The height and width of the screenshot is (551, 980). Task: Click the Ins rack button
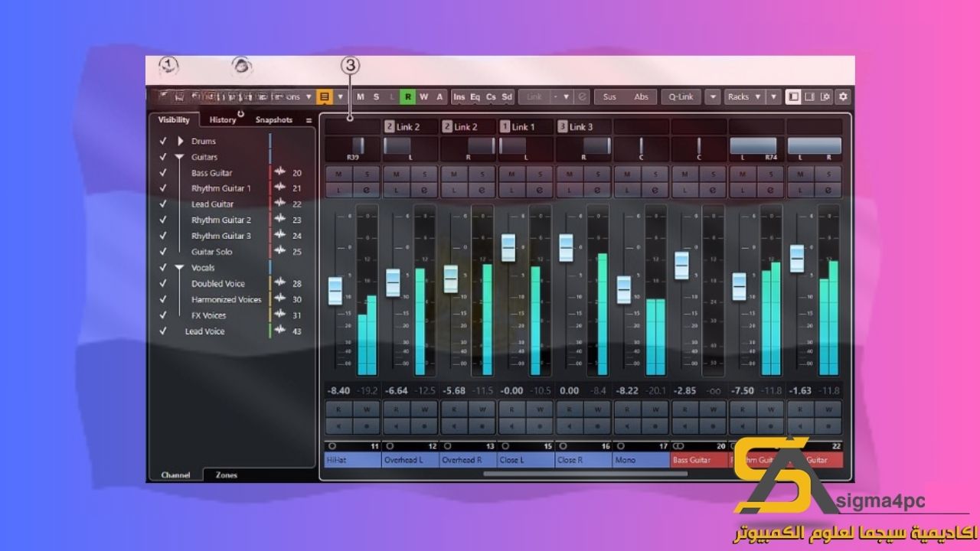(x=459, y=97)
